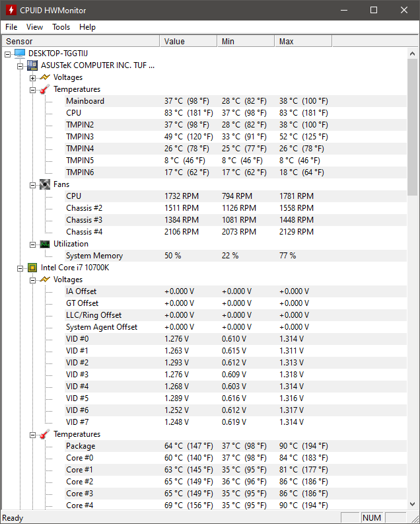
Task: Click the ASUSTeK motherboard icon
Action: click(32, 65)
